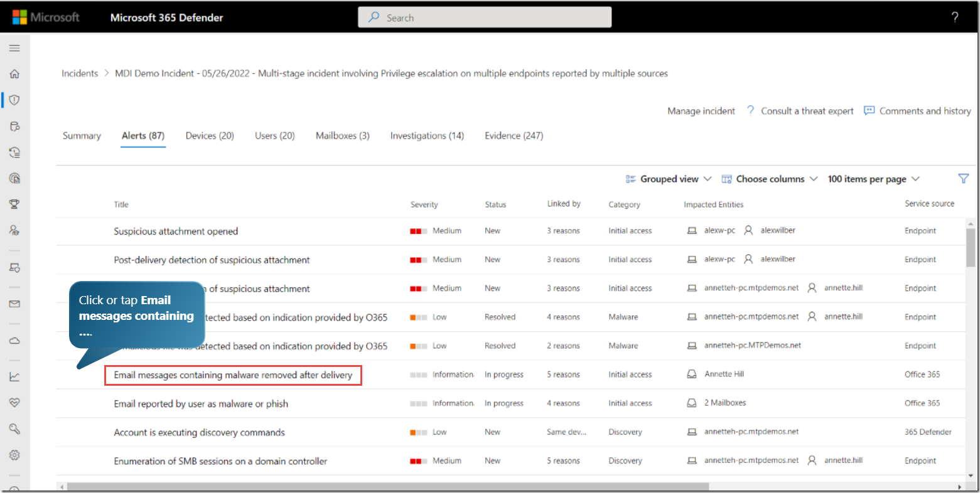Click the 2 Mailboxes icon
The width and height of the screenshot is (980, 493).
point(692,403)
